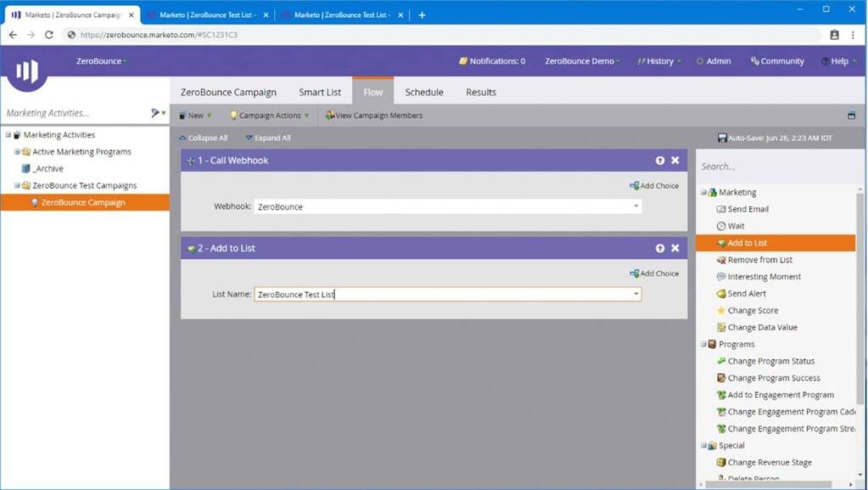Open the Chrome menu dots

click(x=853, y=35)
